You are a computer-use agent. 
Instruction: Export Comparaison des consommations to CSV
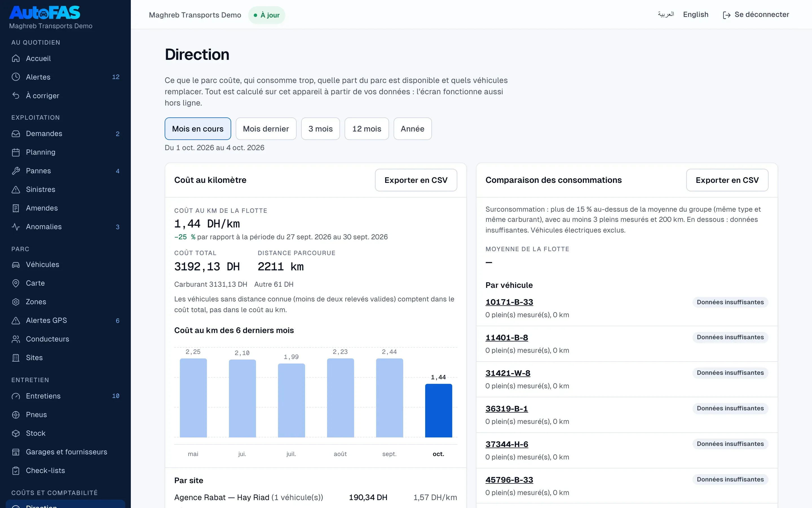pos(727,180)
